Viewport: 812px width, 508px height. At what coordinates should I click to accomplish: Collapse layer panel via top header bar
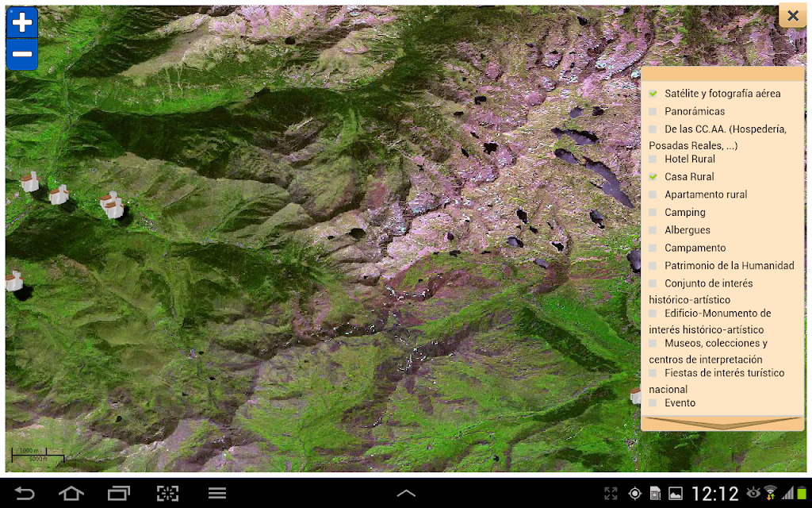722,74
